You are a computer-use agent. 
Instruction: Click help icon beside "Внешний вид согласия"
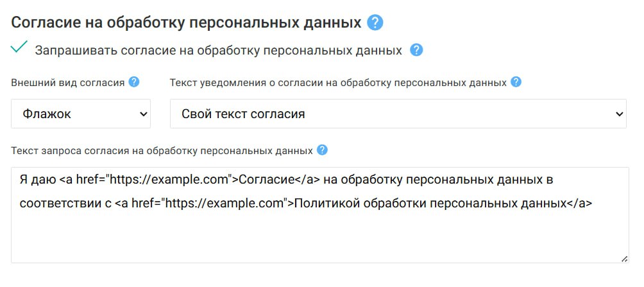coord(134,82)
